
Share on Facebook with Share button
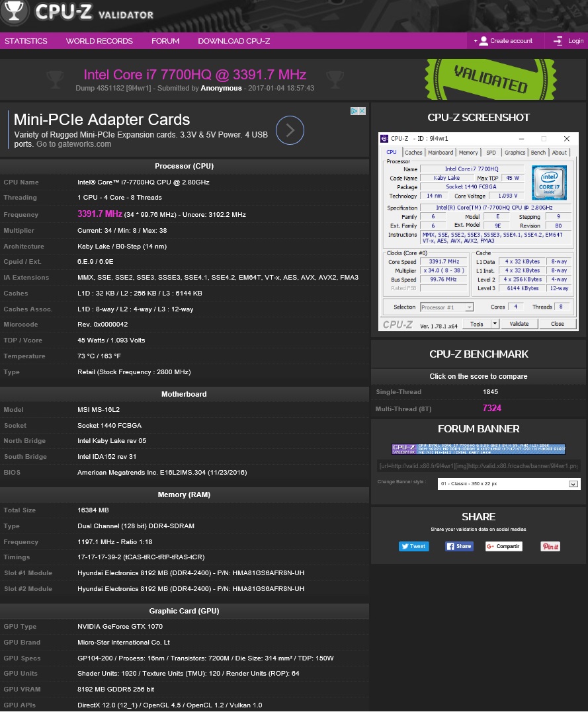459,546
